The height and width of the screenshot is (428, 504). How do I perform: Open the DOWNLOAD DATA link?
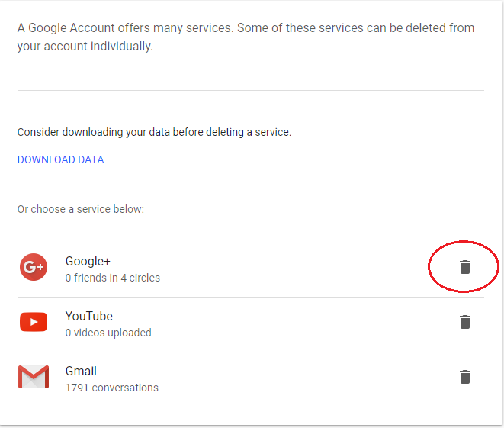coord(60,159)
